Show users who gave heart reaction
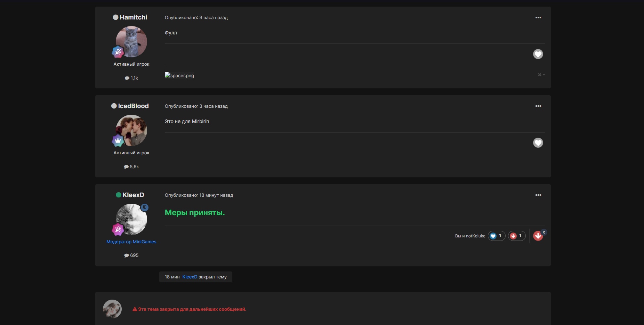This screenshot has height=325, width=644. (x=496, y=236)
